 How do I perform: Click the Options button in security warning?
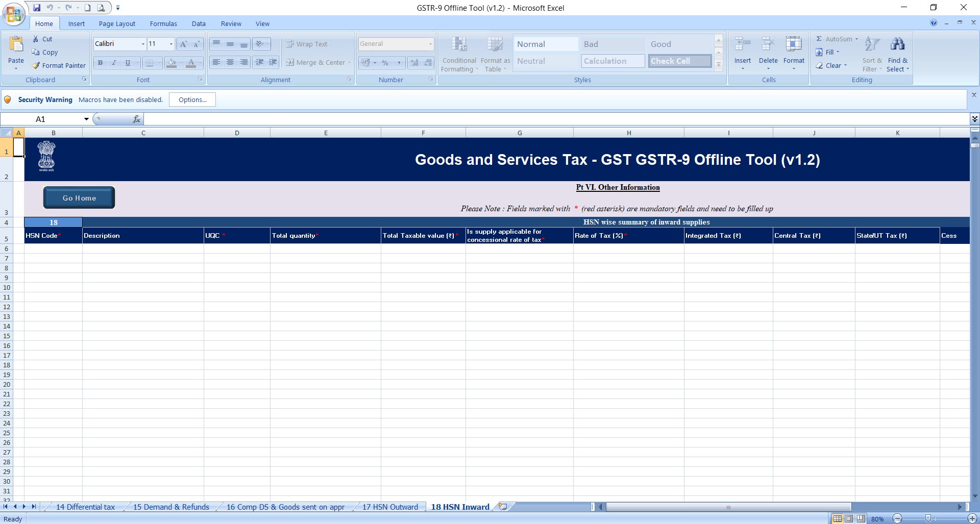(x=192, y=99)
